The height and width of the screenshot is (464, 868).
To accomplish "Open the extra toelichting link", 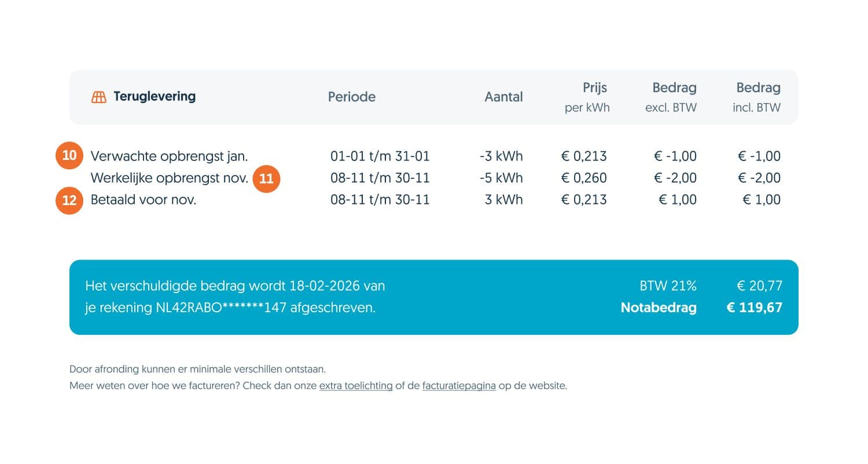I will coord(356,386).
